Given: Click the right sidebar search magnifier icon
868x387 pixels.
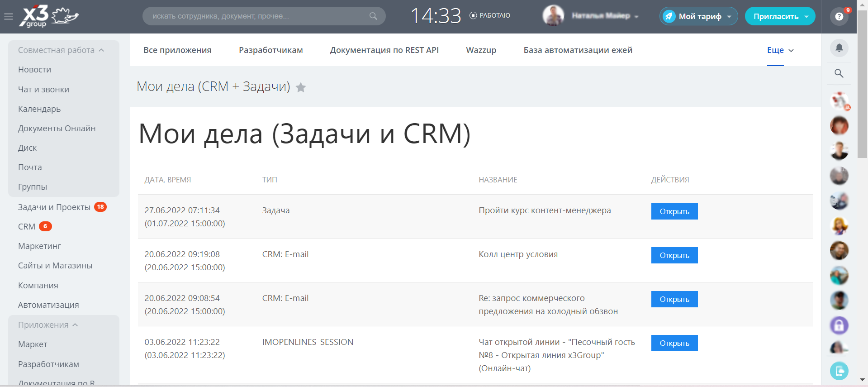Looking at the screenshot, I should pos(839,73).
